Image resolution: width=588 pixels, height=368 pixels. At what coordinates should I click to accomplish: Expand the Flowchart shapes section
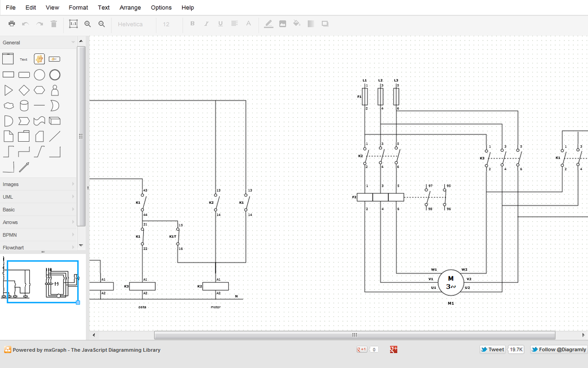pos(37,247)
